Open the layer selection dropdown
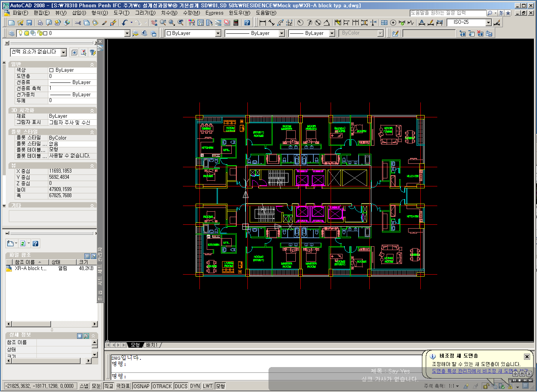The width and height of the screenshot is (537, 392). tap(127, 33)
